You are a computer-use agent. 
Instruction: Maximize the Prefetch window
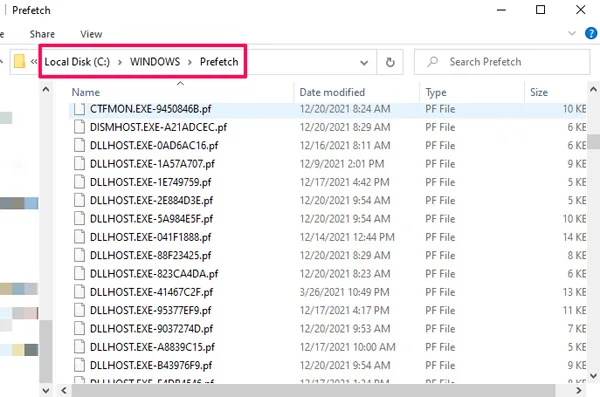540,10
